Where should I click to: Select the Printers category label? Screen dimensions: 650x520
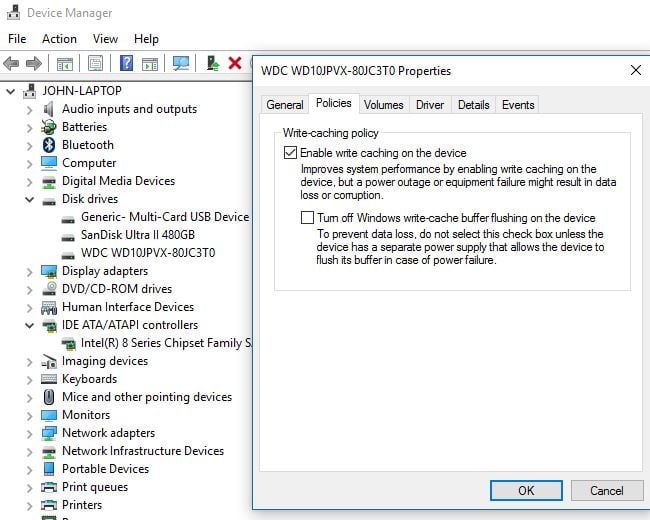(x=82, y=505)
